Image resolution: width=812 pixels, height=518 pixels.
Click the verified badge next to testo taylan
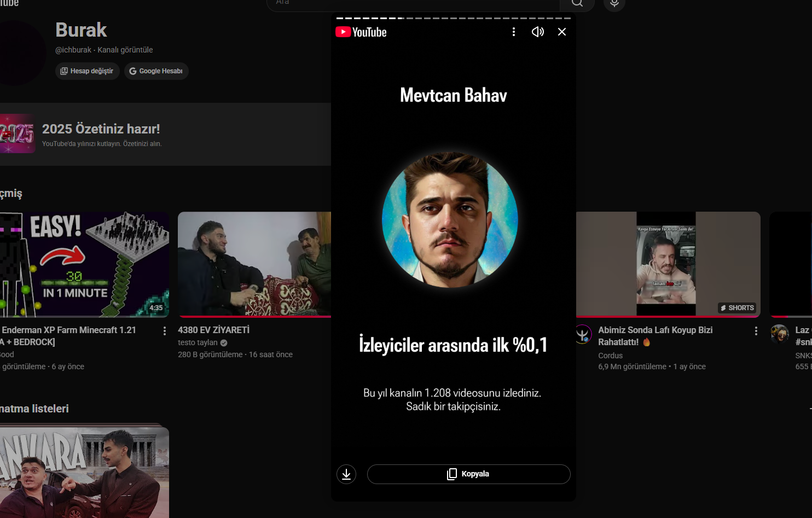pyautogui.click(x=224, y=343)
